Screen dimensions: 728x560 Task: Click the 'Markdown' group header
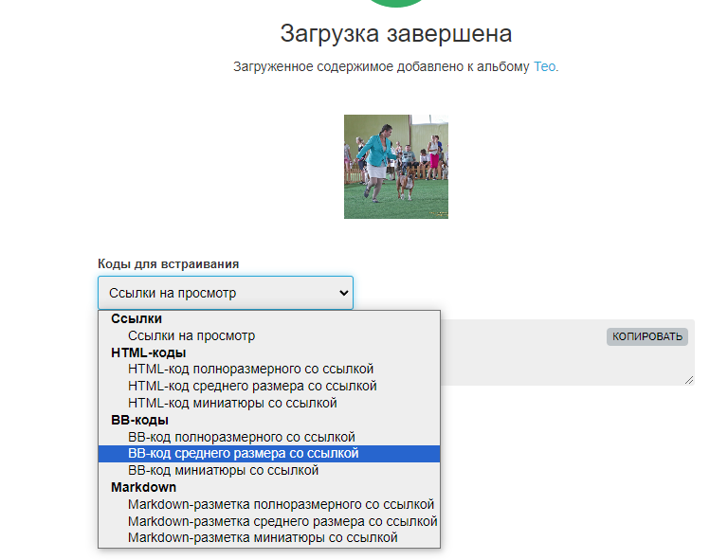coord(143,487)
